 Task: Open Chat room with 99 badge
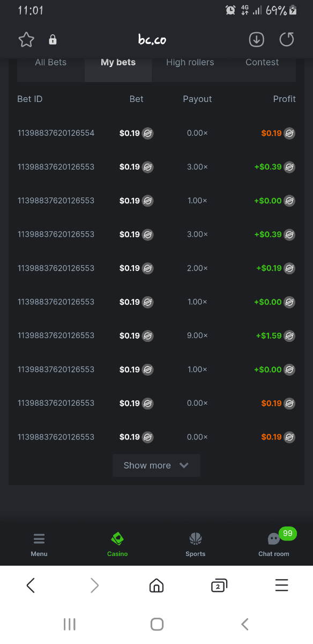coord(274,544)
